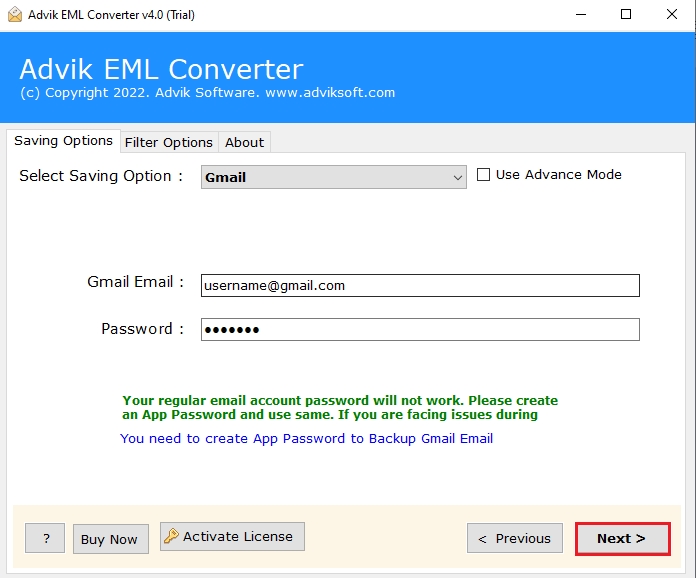Click the copyright www.adviksoft.com text
Screen dimensions: 696x578
pyautogui.click(x=208, y=93)
